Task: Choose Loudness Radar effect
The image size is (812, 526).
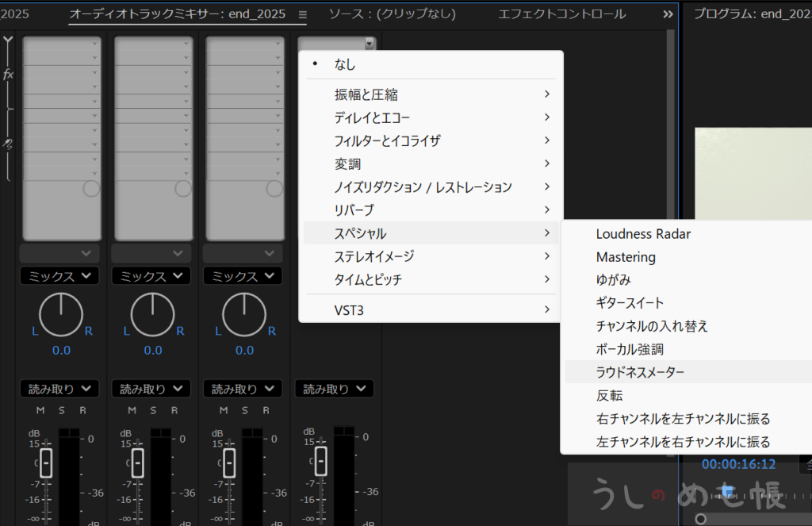Action: pos(643,234)
